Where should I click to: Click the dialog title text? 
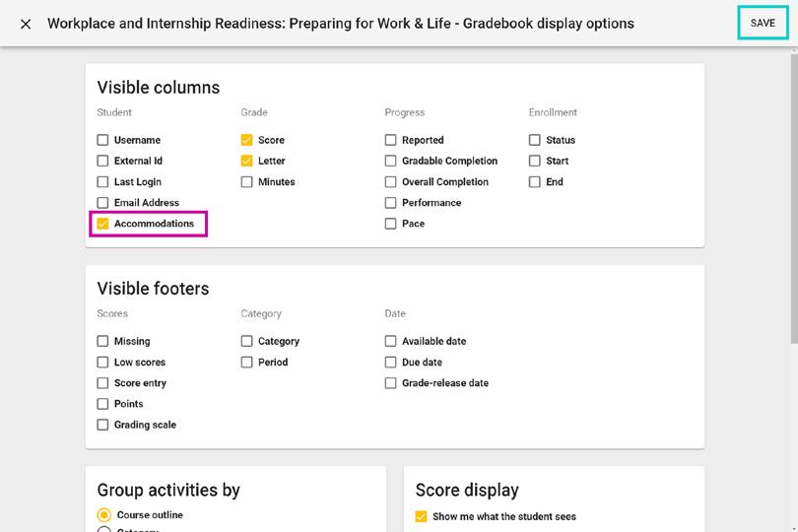coord(341,24)
